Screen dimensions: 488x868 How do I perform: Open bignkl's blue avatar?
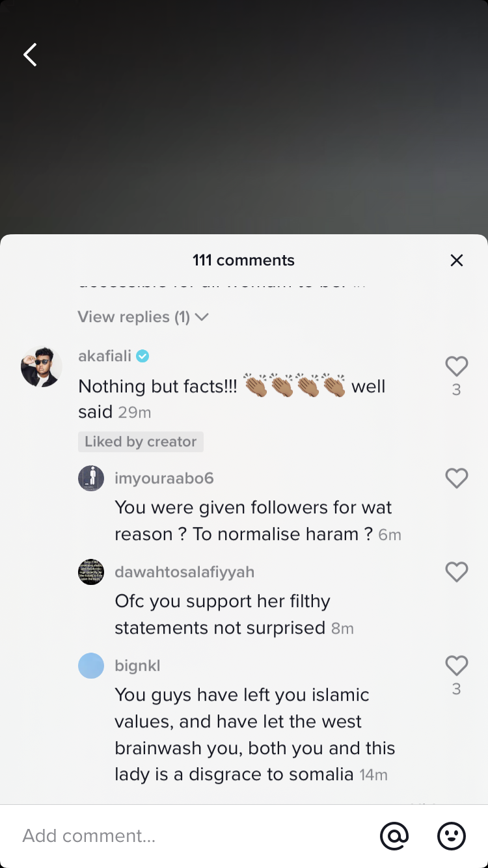pos(91,666)
